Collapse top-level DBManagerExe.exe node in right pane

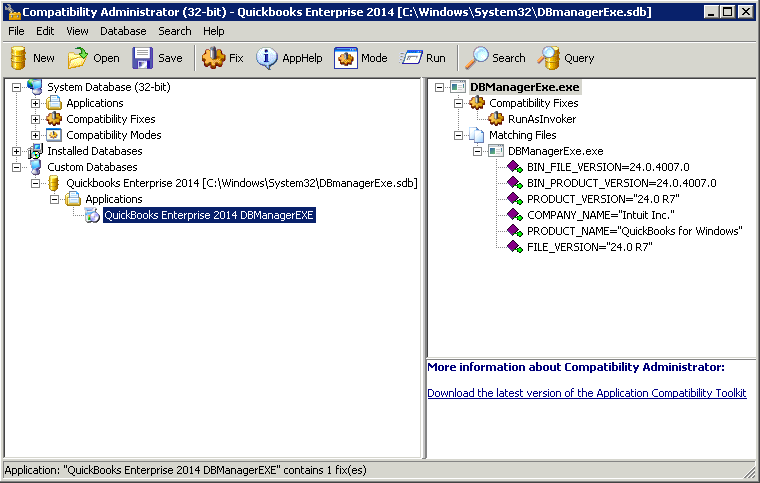click(x=439, y=88)
